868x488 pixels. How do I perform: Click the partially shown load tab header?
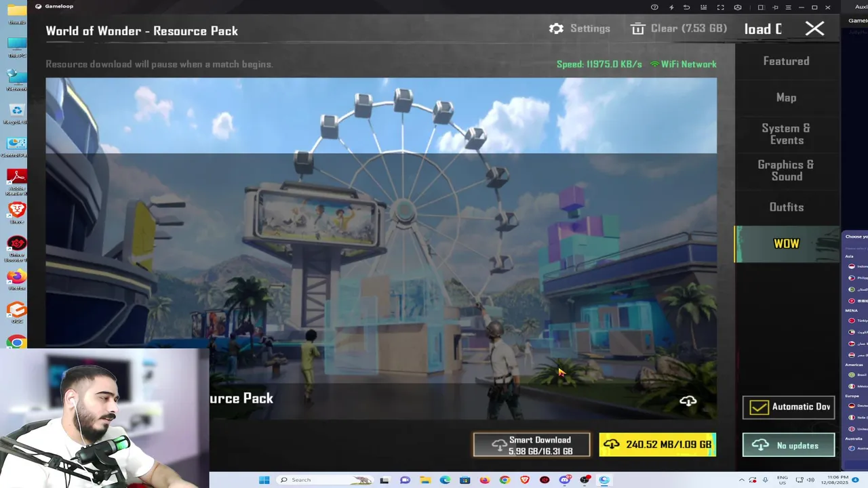pyautogui.click(x=763, y=28)
